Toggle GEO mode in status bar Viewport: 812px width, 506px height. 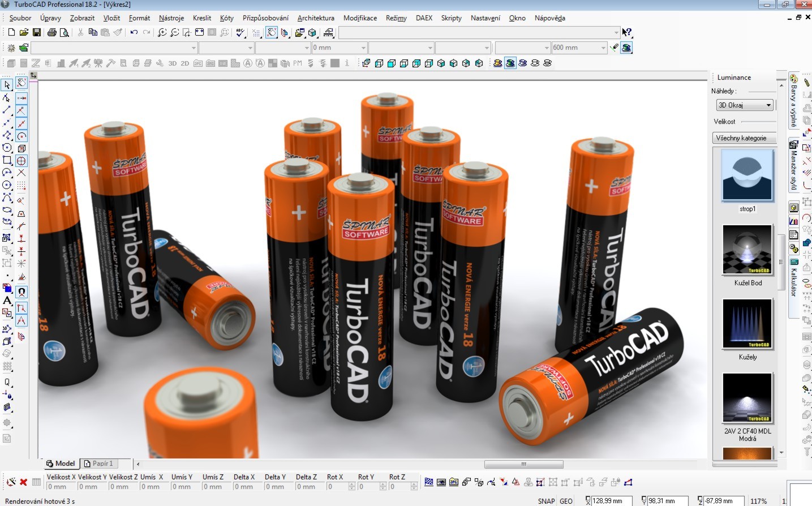coord(566,501)
